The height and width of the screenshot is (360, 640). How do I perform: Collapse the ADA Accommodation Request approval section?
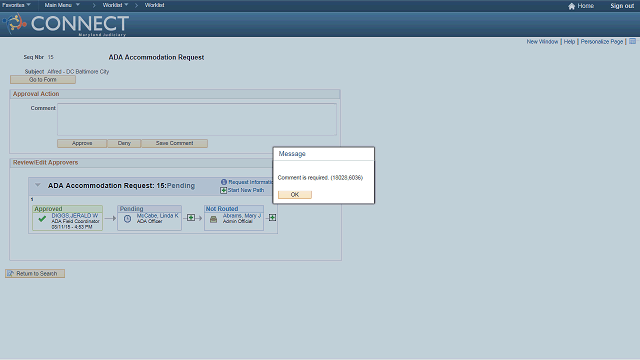38,185
